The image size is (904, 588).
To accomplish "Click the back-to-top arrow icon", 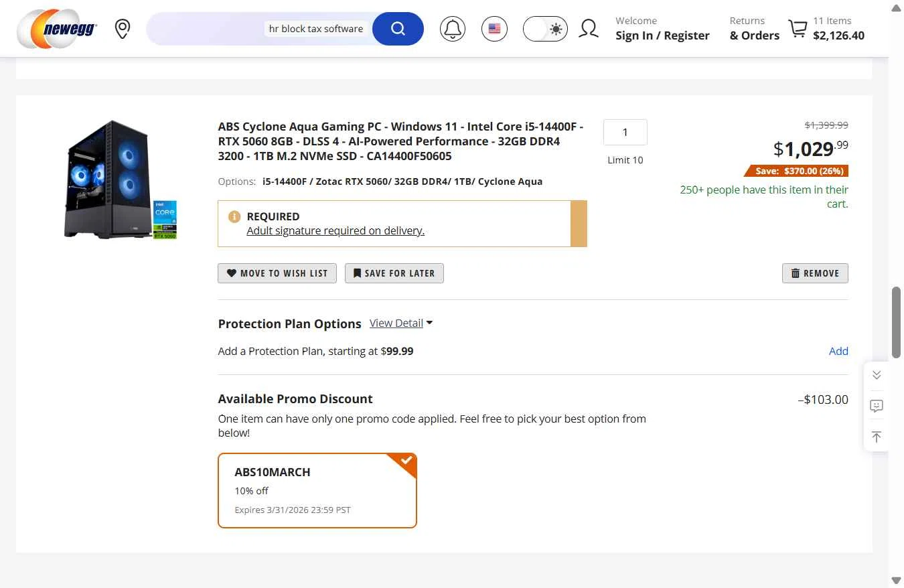I will 876,437.
